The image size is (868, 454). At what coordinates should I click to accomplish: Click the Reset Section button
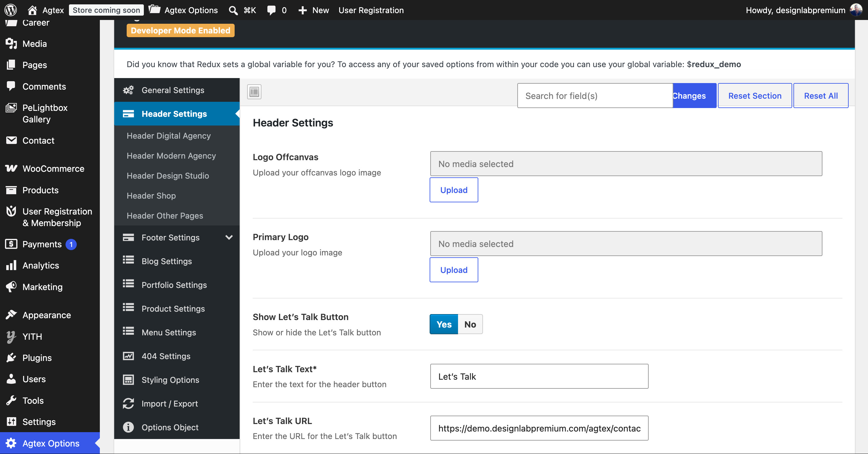coord(755,96)
